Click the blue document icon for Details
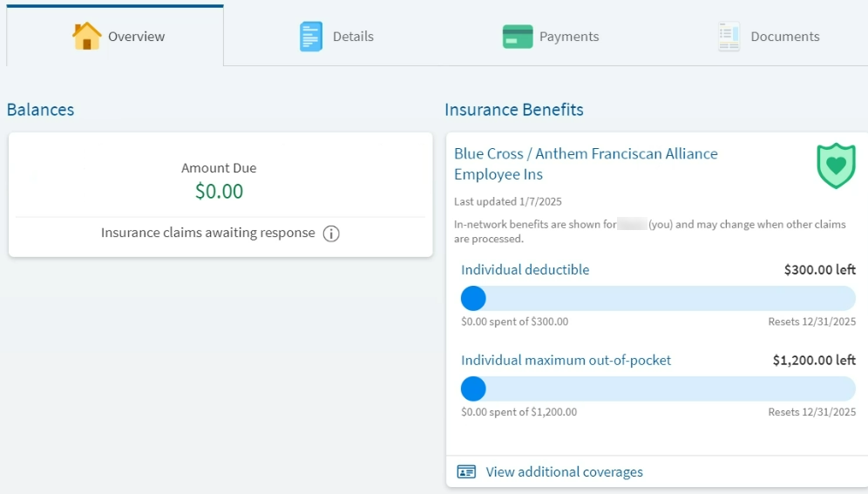This screenshot has width=868, height=494. (x=311, y=37)
